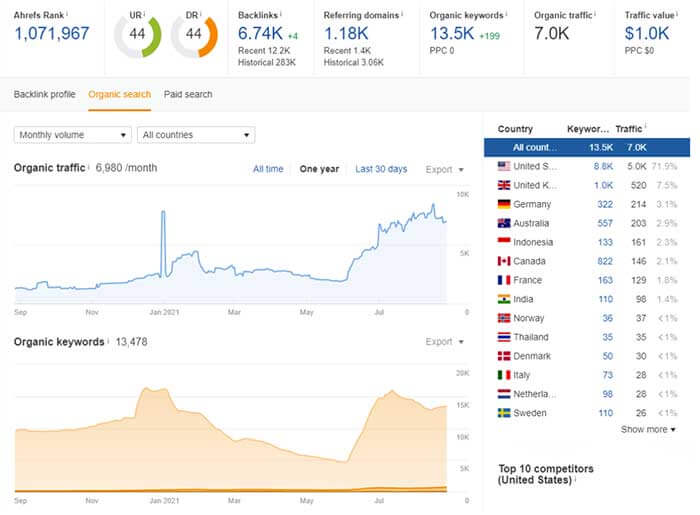The height and width of the screenshot is (515, 700).
Task: Show All time traffic range
Action: point(268,169)
